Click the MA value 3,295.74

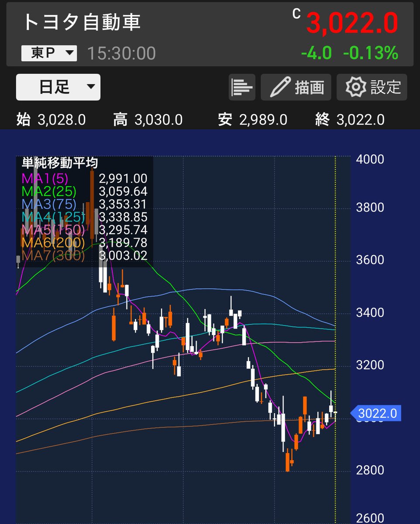click(123, 230)
